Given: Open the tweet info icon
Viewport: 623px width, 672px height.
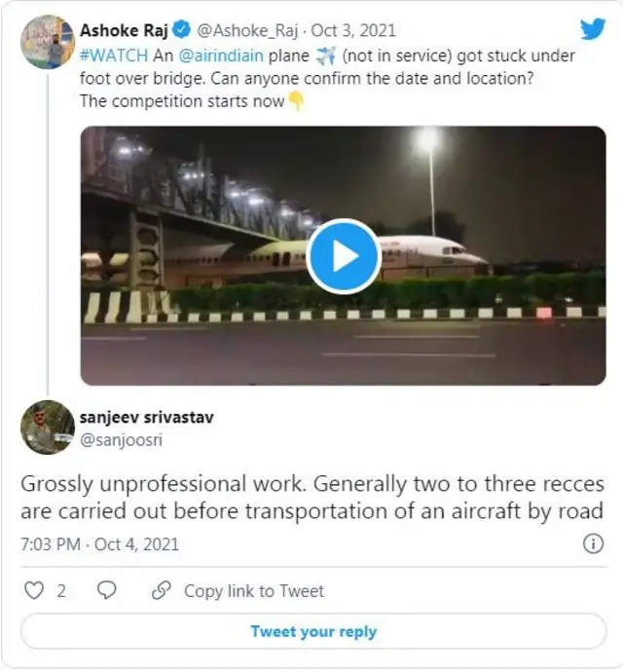Looking at the screenshot, I should [593, 543].
